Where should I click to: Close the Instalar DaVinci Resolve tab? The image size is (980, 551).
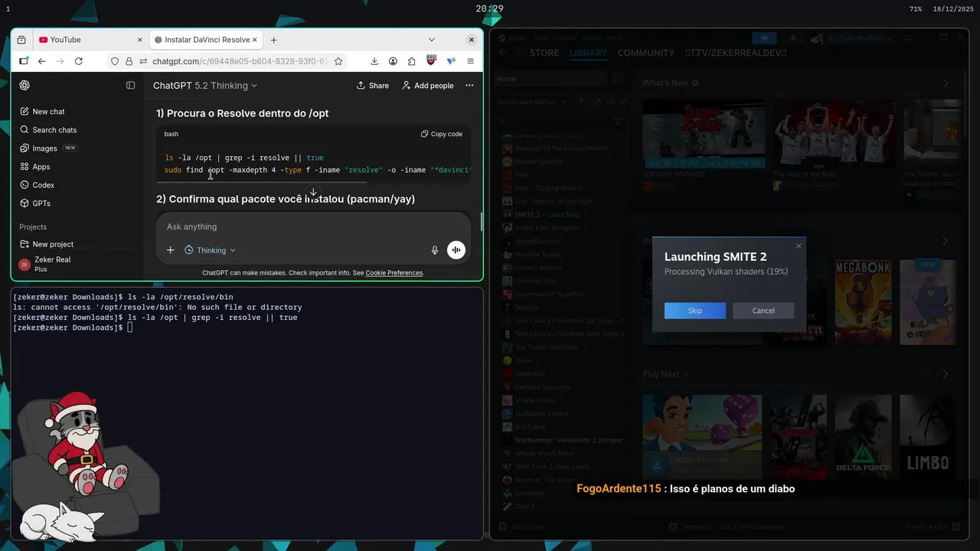click(255, 40)
